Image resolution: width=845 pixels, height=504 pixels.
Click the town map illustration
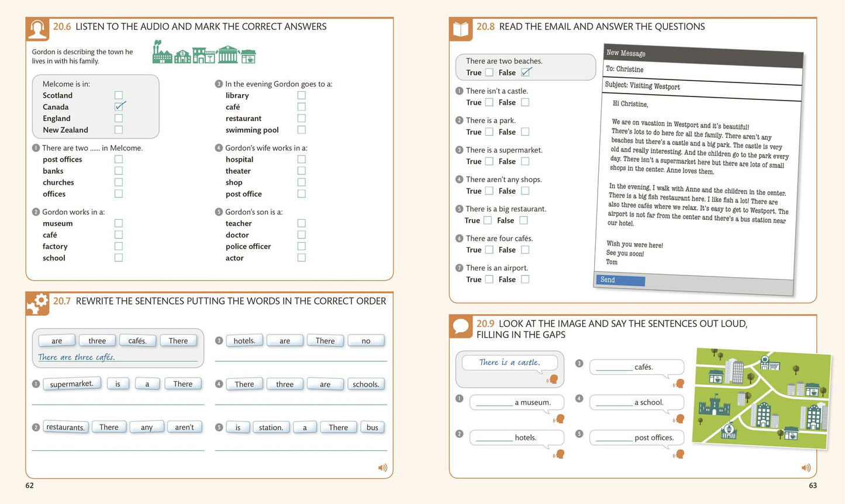(761, 399)
